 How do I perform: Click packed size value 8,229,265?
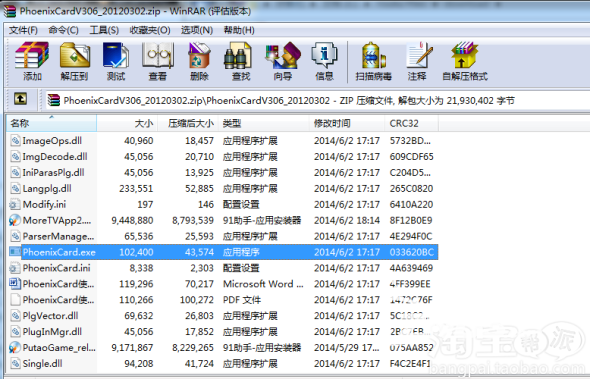coord(193,348)
